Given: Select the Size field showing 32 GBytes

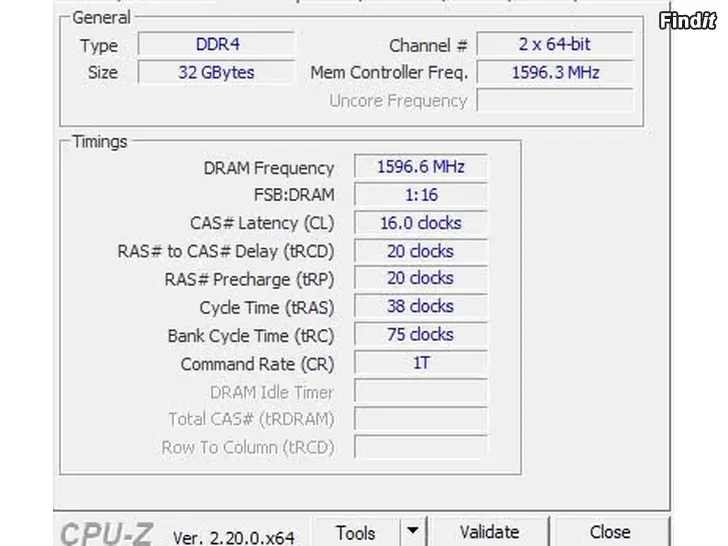Looking at the screenshot, I should point(216,72).
